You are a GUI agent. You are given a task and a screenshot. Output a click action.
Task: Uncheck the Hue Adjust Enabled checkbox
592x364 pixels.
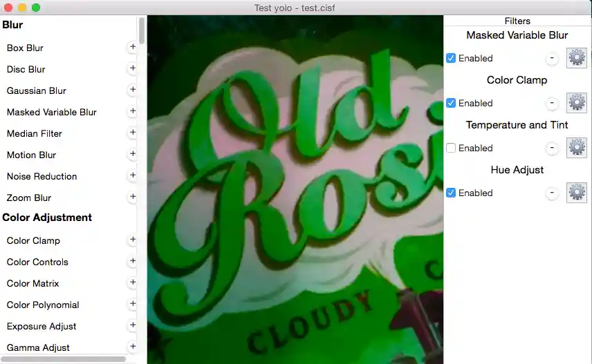451,193
